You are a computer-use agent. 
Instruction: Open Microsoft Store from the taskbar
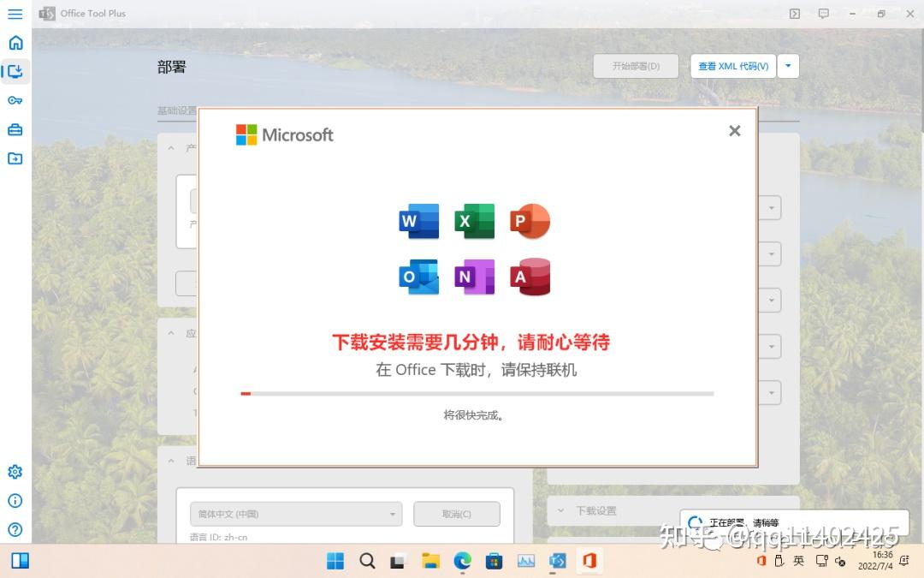494,561
